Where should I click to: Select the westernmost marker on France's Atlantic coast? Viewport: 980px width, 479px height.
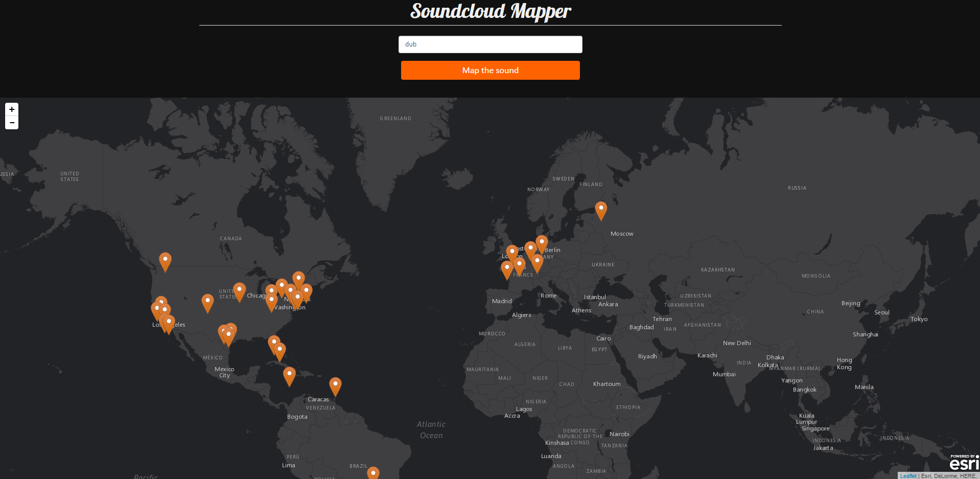coord(507,270)
